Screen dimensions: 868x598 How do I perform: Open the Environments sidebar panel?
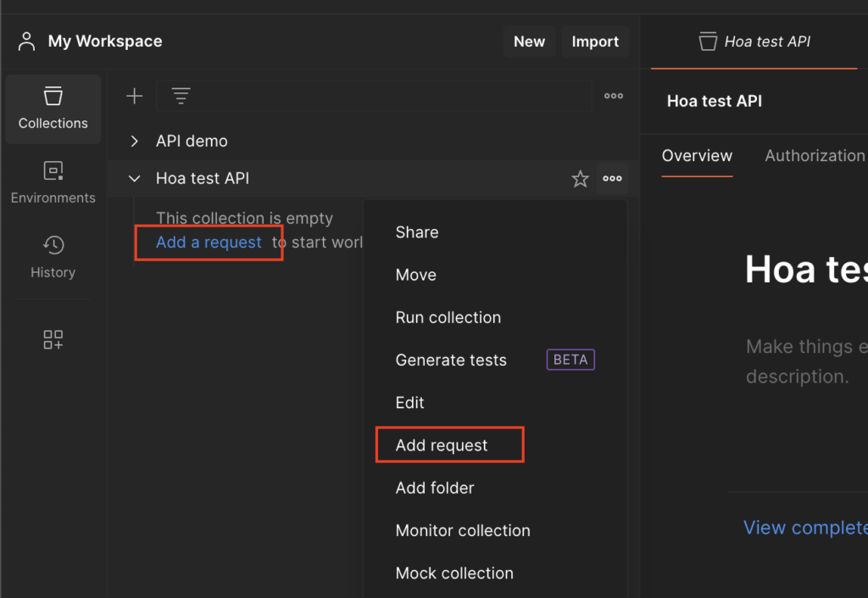(53, 182)
